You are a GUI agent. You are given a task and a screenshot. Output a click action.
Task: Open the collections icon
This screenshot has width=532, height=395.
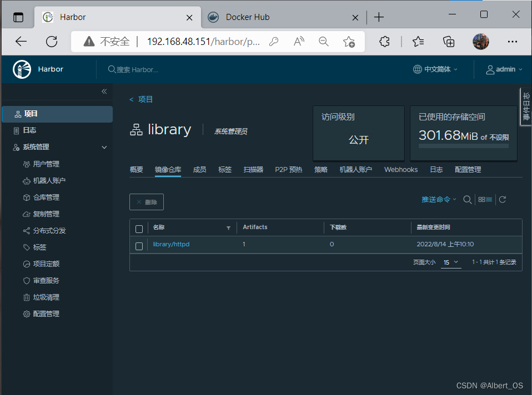tap(449, 42)
